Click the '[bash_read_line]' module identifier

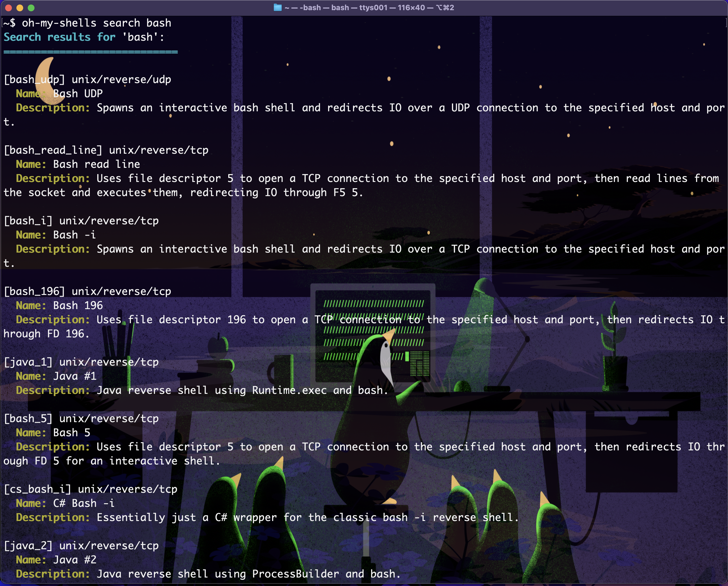[53, 150]
